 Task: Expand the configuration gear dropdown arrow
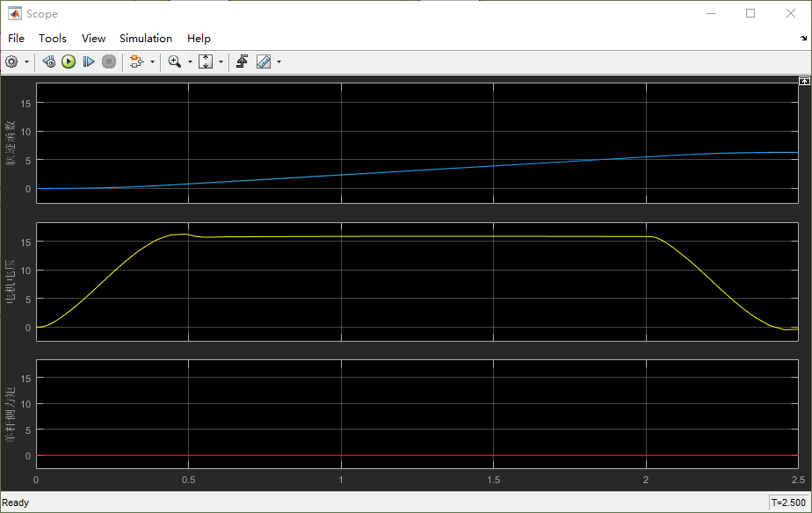(26, 62)
